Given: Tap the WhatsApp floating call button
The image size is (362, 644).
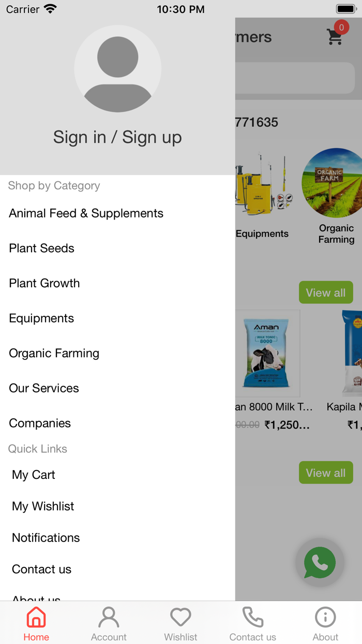Looking at the screenshot, I should pyautogui.click(x=320, y=562).
